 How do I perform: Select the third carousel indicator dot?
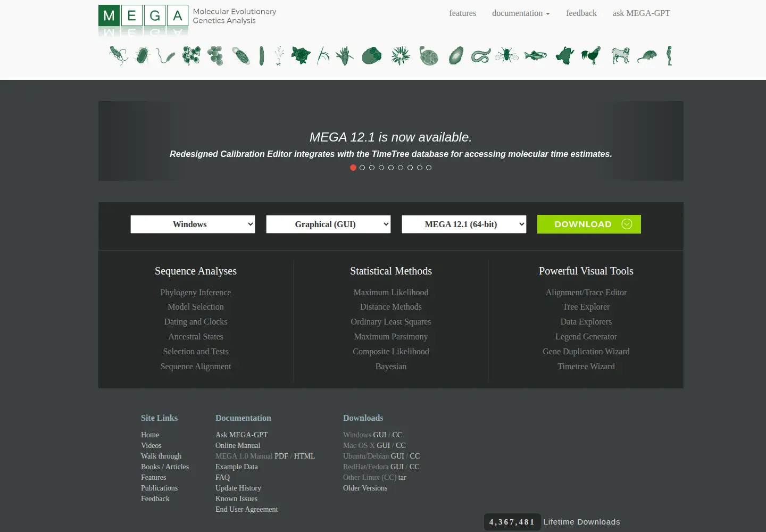tap(372, 168)
